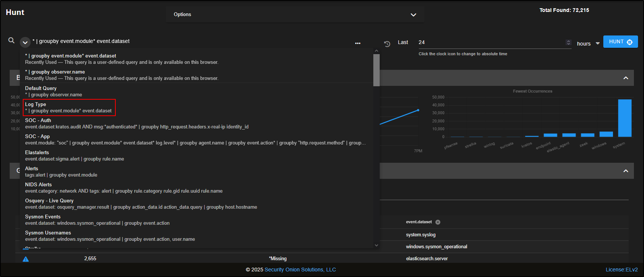Expand the Options panel

[413, 15]
